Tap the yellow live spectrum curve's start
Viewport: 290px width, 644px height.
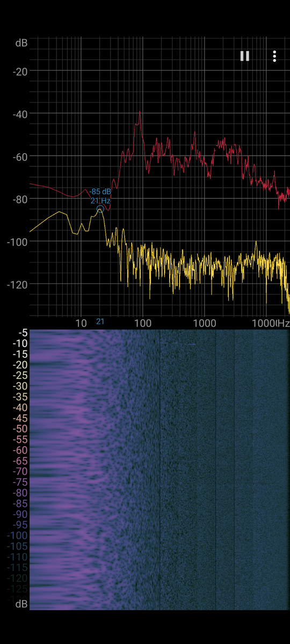coord(31,231)
